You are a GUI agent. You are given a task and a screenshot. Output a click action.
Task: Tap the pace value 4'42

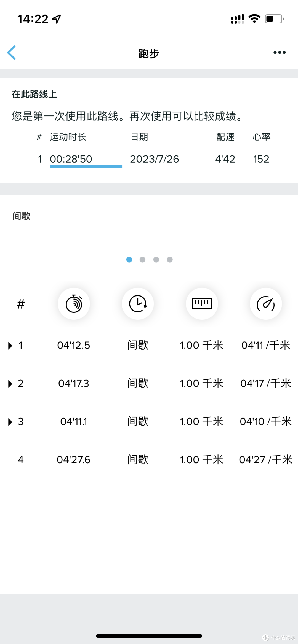(x=225, y=159)
